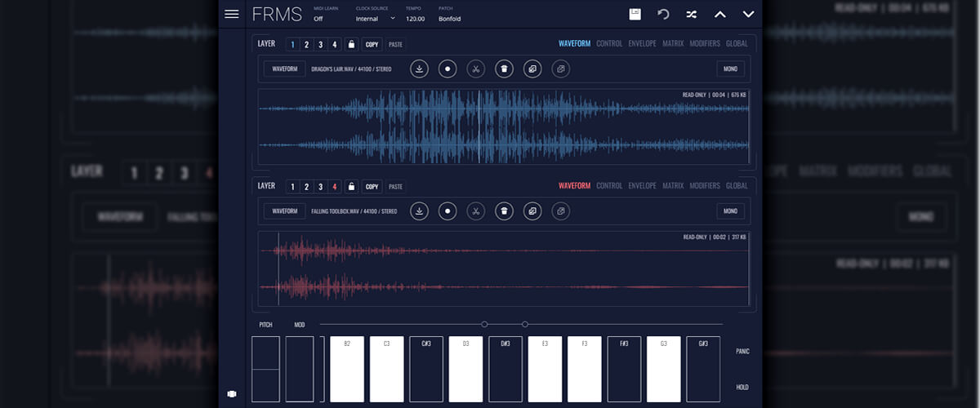
Task: Open the hamburger menu
Action: coord(231,14)
